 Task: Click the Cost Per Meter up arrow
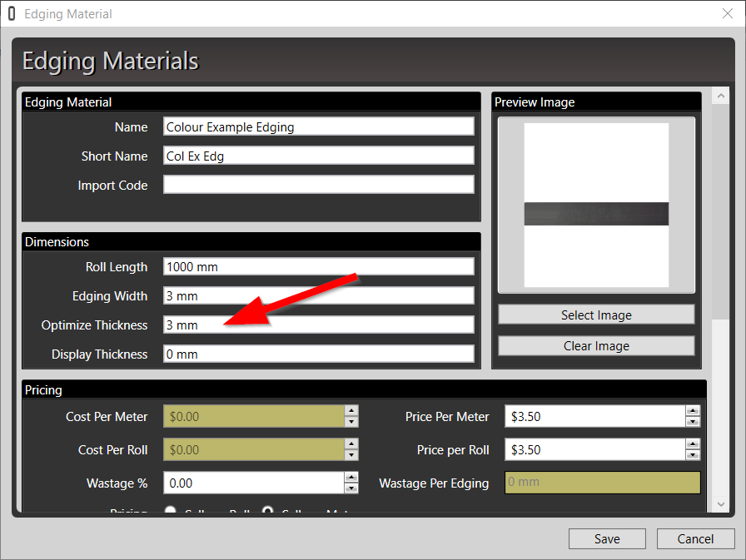[x=351, y=411]
